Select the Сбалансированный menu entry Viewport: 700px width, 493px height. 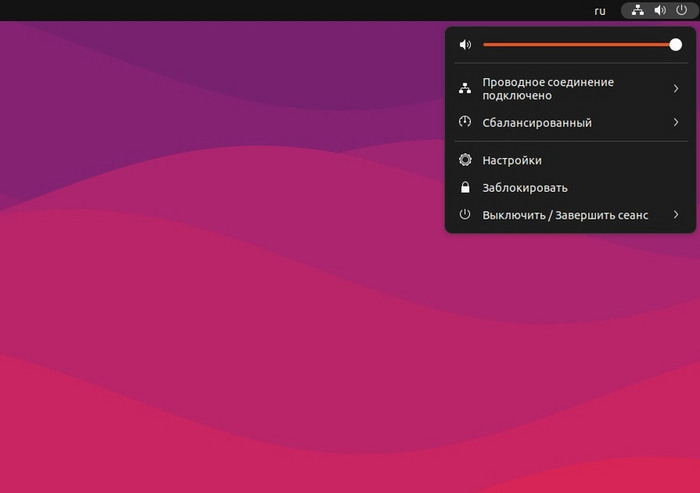536,123
